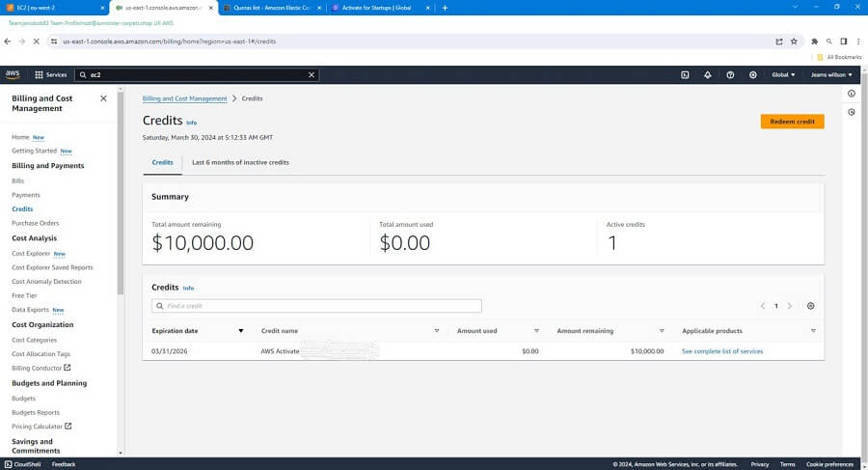Open the info panel icon on right edge
The width and height of the screenshot is (868, 470).
(852, 94)
